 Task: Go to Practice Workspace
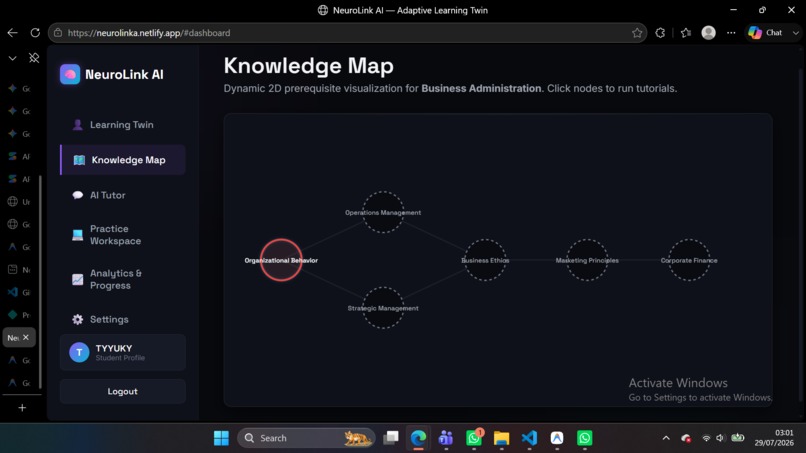pos(122,234)
